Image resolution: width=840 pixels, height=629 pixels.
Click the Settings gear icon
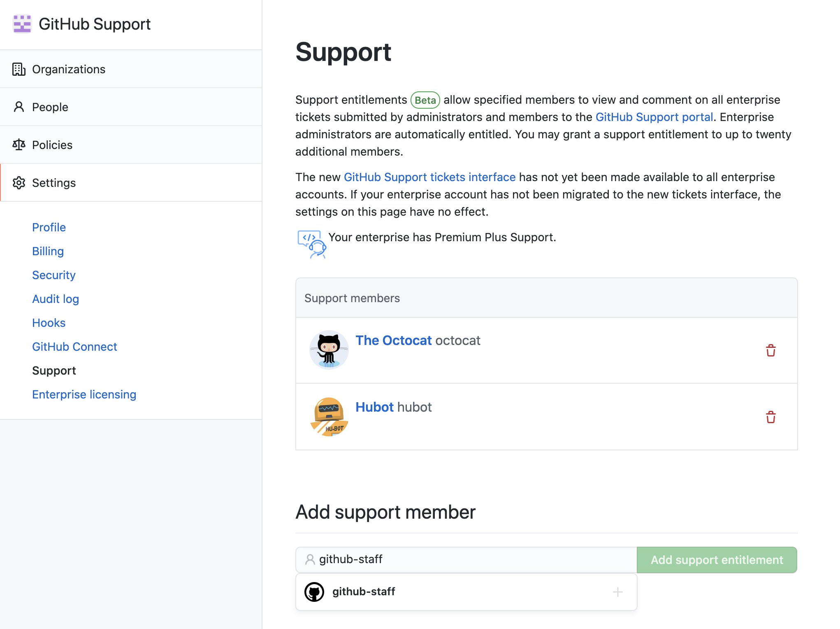[x=19, y=183]
